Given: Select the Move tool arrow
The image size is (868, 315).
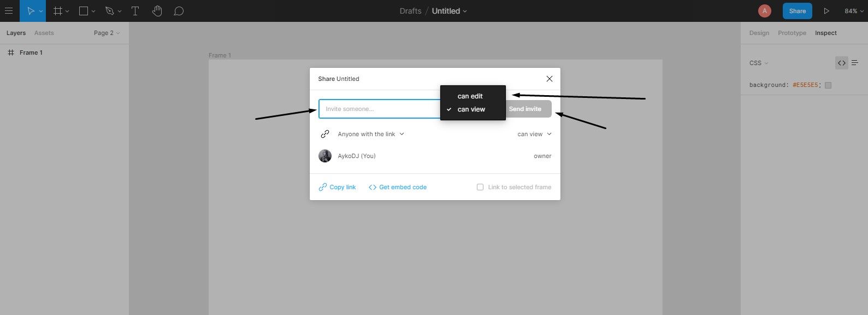Looking at the screenshot, I should pos(31,11).
